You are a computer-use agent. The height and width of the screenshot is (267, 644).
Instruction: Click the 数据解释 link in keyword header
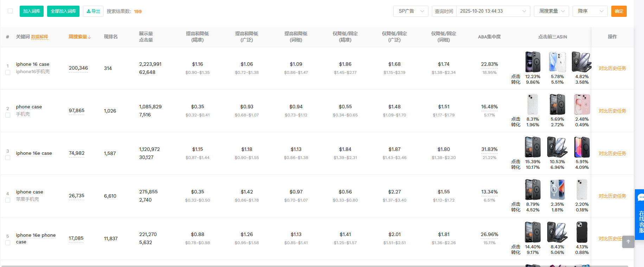point(39,37)
